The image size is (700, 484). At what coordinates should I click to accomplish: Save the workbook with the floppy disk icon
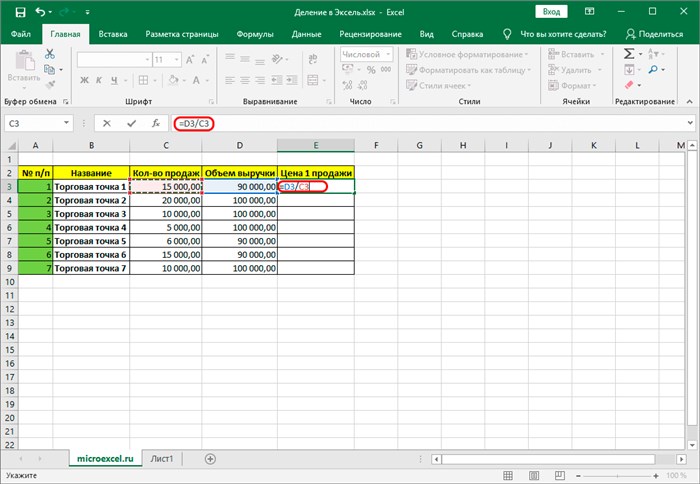click(x=20, y=12)
